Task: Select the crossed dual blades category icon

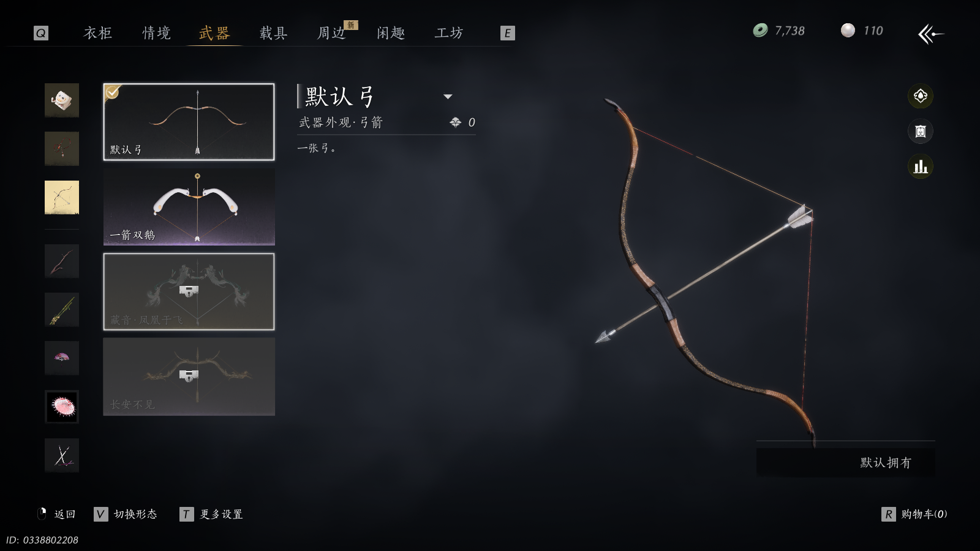Action: click(x=62, y=455)
